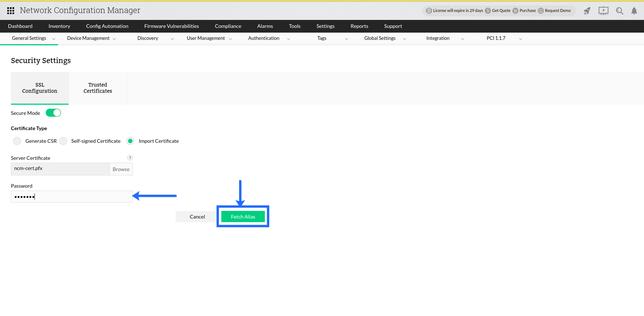This screenshot has width=644, height=316.
Task: Open the Inventory menu
Action: pos(59,26)
